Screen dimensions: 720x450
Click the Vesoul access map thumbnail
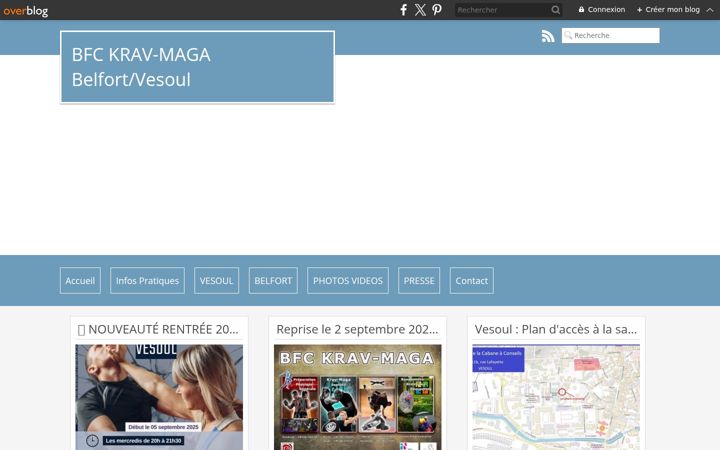click(556, 397)
